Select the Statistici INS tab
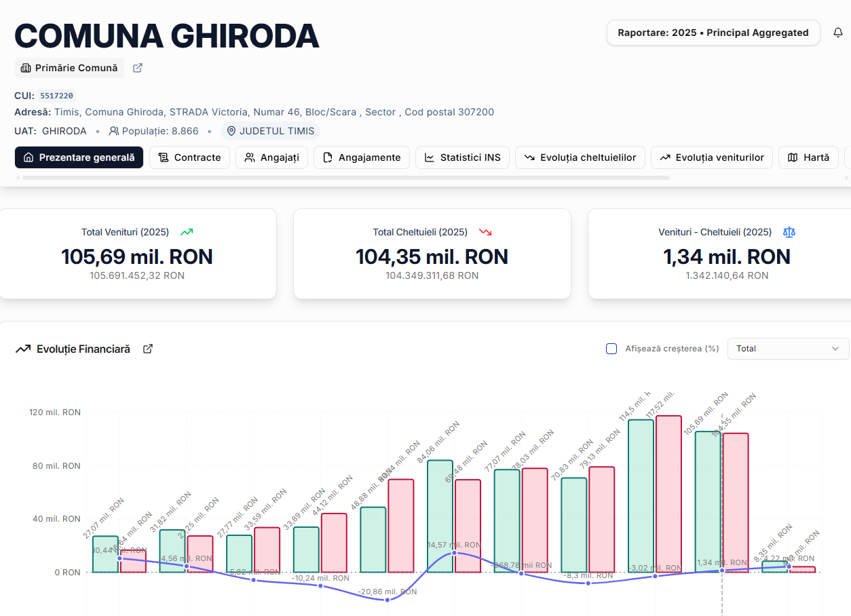 462,157
